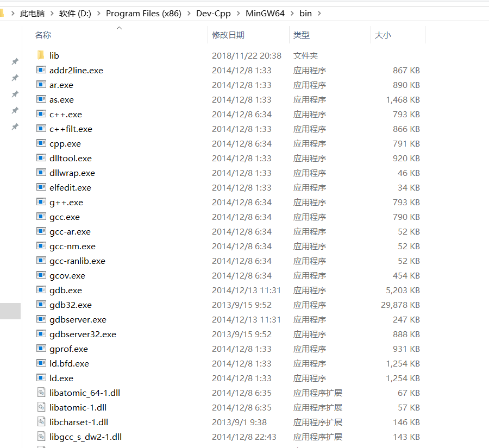Select the gcc.exe file icon
The height and width of the screenshot is (448, 489).
pyautogui.click(x=41, y=217)
